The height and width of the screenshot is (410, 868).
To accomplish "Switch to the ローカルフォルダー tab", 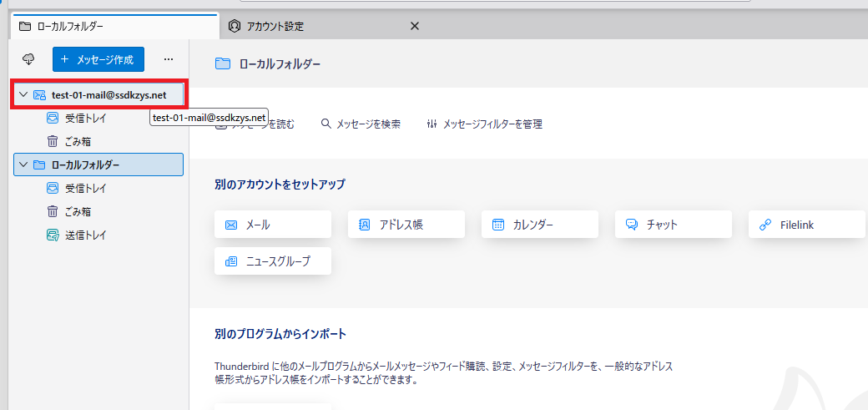I will point(71,27).
